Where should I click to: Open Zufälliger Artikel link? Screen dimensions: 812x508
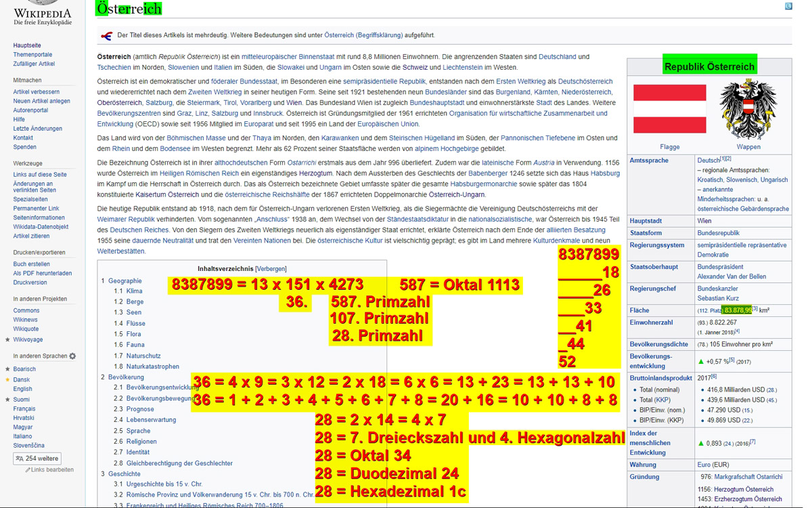pos(34,64)
